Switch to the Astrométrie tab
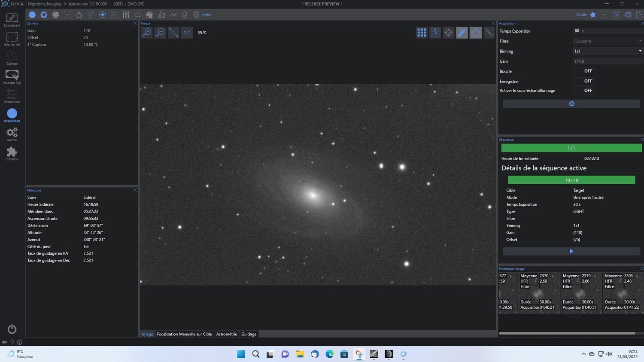The width and height of the screenshot is (644, 362). pyautogui.click(x=227, y=334)
